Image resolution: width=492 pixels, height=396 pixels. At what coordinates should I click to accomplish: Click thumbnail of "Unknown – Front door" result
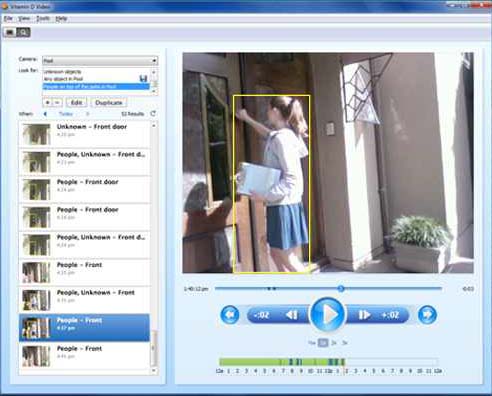click(x=36, y=134)
